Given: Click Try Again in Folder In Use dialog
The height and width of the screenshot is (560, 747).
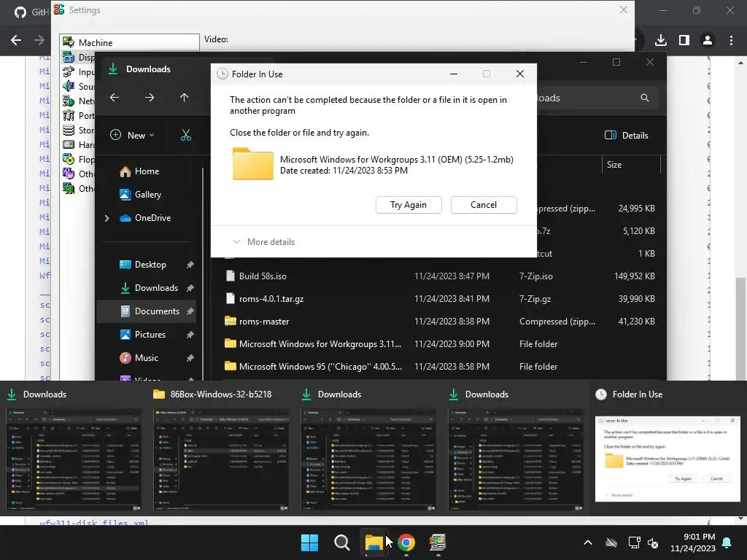Looking at the screenshot, I should 409,205.
